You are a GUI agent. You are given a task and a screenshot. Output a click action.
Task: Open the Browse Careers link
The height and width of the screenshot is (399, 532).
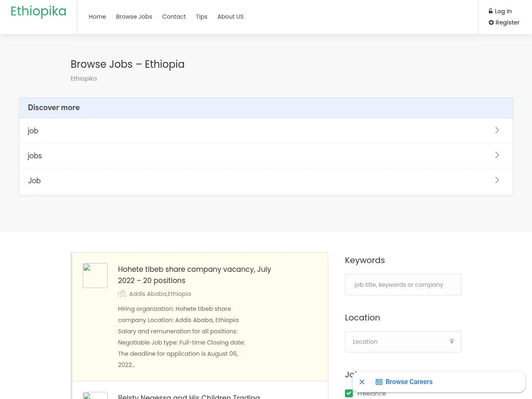click(x=409, y=382)
